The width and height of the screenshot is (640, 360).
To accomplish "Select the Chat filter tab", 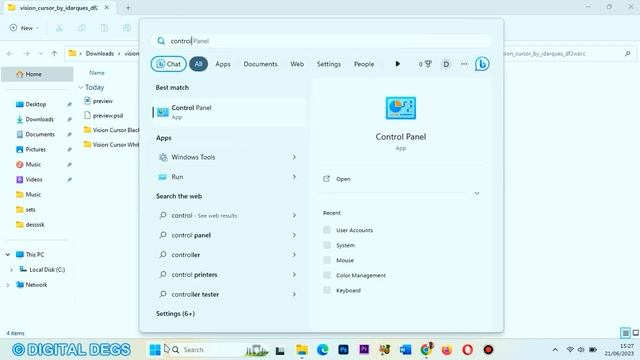I will [169, 64].
